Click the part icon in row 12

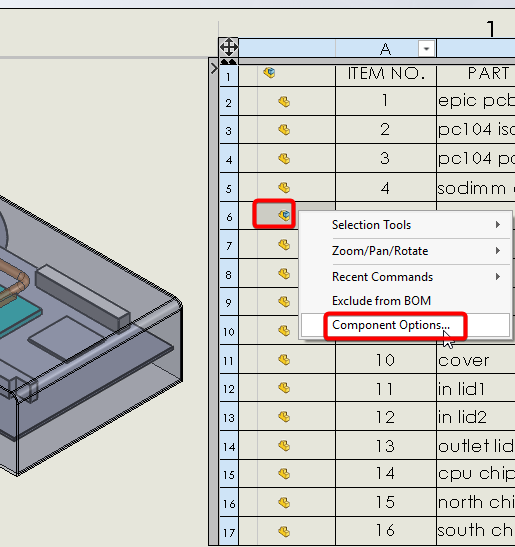284,388
